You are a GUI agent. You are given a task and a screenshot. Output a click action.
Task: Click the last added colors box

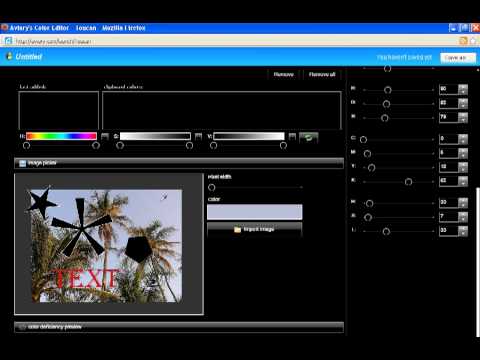pos(59,110)
